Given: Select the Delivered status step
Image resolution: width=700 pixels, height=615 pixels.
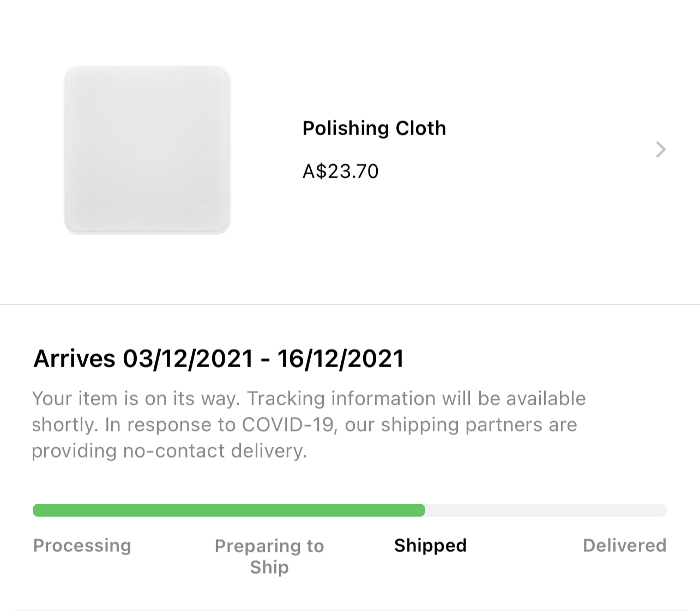Looking at the screenshot, I should [624, 545].
